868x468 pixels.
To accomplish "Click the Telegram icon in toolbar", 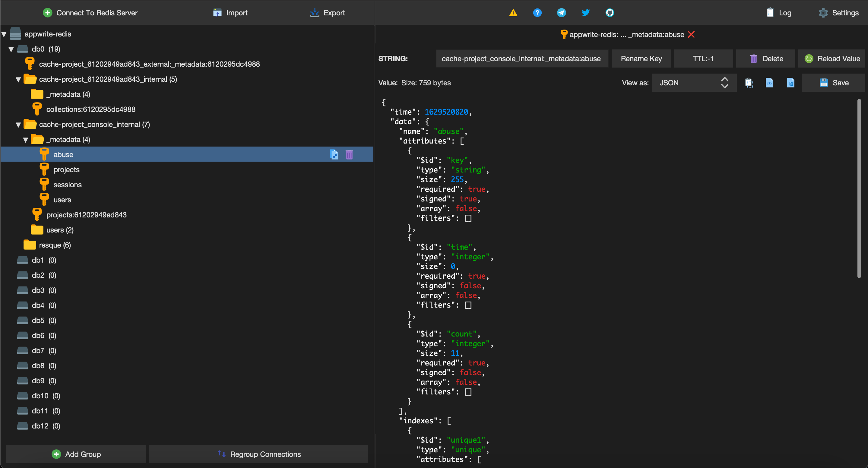I will pos(561,13).
